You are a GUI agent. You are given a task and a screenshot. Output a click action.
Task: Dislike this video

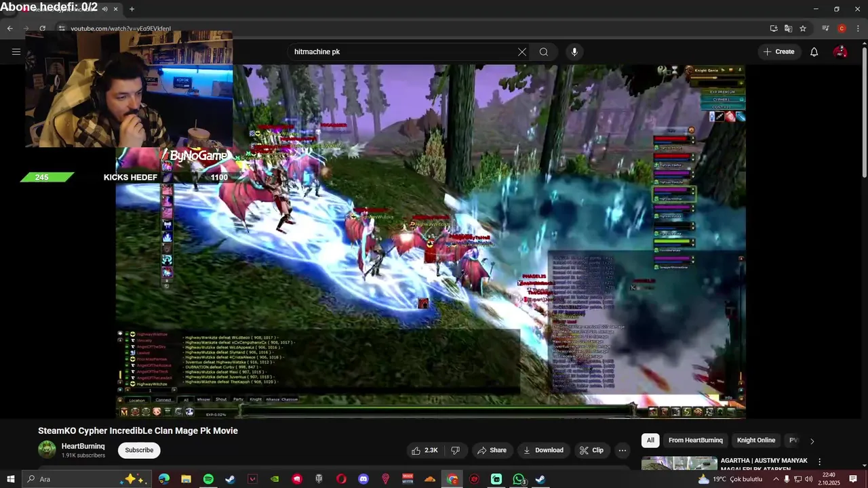455,450
